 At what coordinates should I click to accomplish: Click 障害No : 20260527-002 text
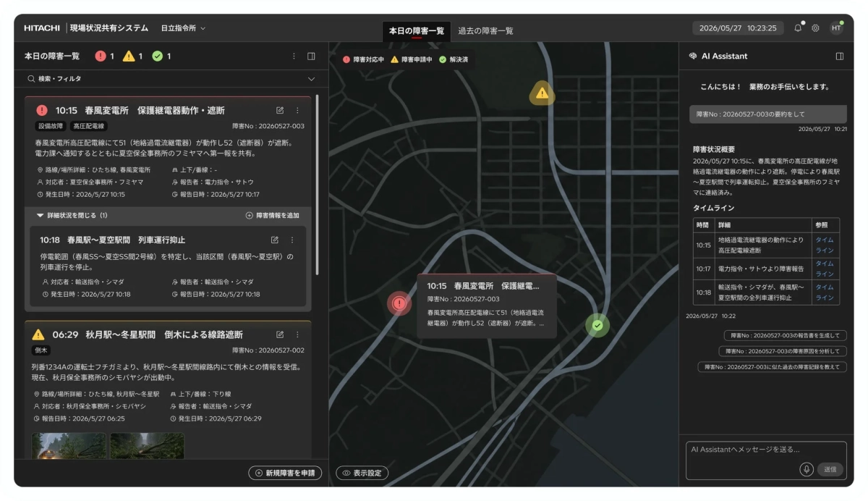coord(268,350)
